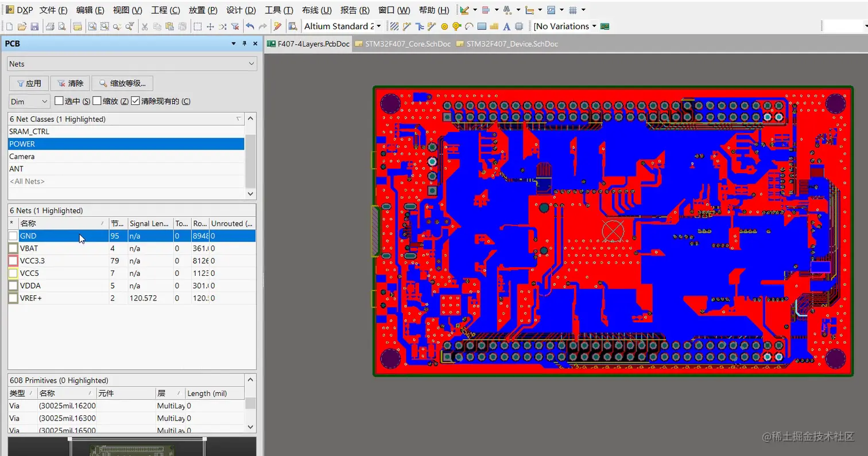The height and width of the screenshot is (456, 868).
Task: Click the green board icon after variations
Action: [604, 26]
